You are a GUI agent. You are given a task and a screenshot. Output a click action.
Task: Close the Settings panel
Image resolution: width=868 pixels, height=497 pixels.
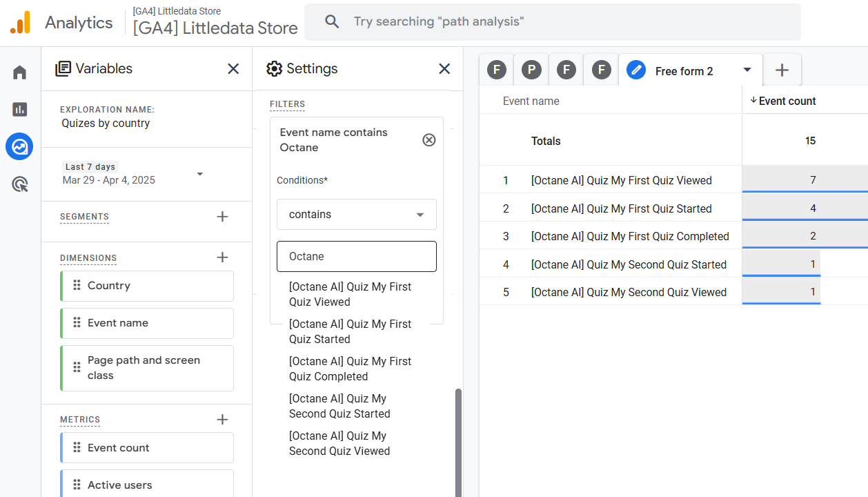pos(444,68)
